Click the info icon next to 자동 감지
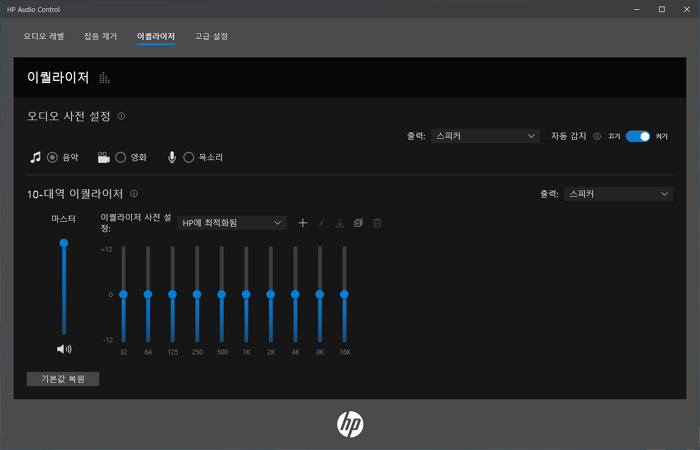Screen dimensions: 700x450 tap(597, 136)
